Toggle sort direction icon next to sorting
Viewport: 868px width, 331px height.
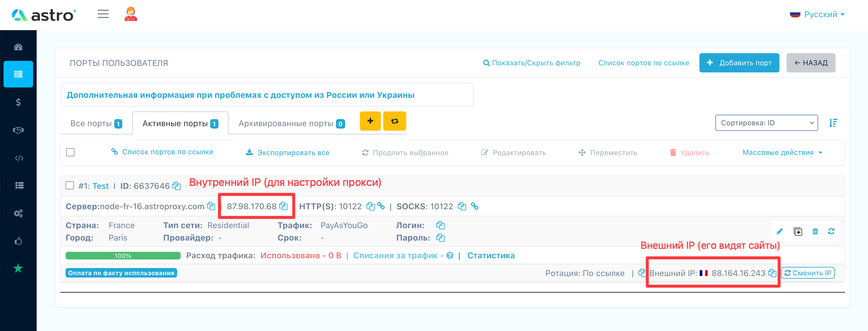[833, 123]
